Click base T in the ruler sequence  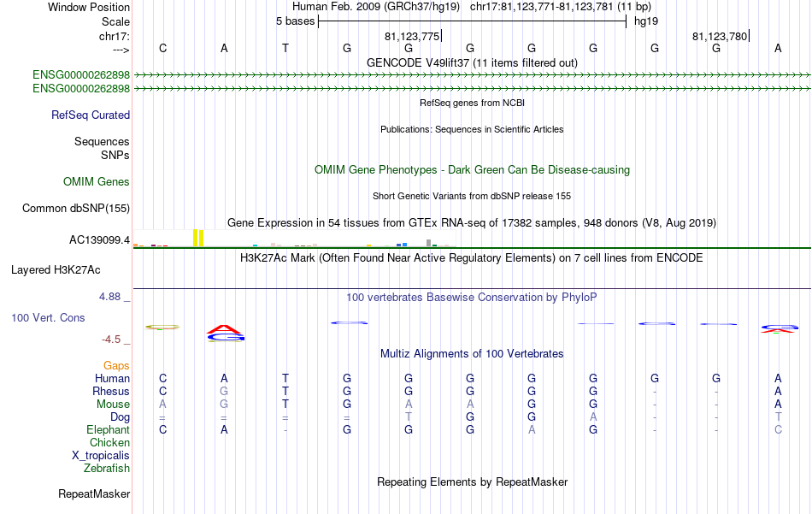tap(285, 48)
